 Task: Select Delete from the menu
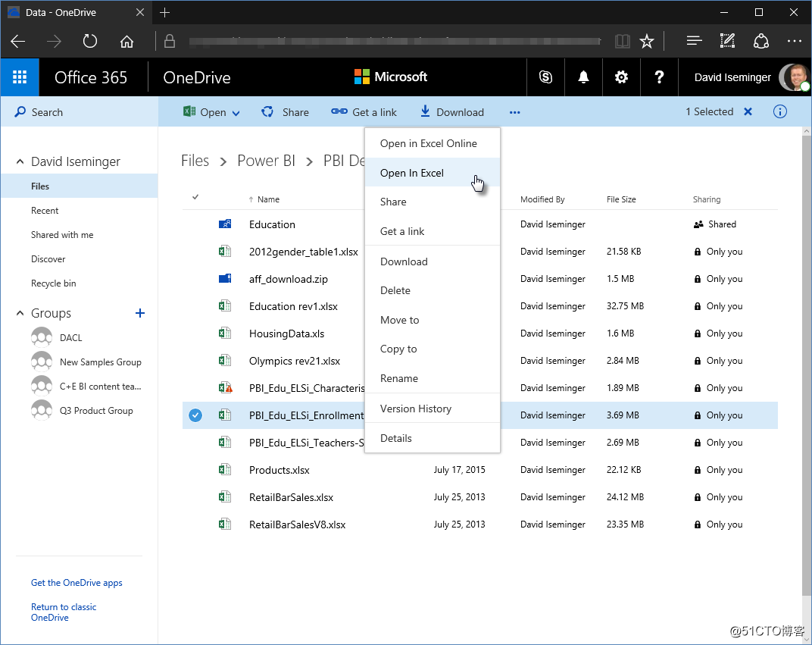(x=433, y=290)
